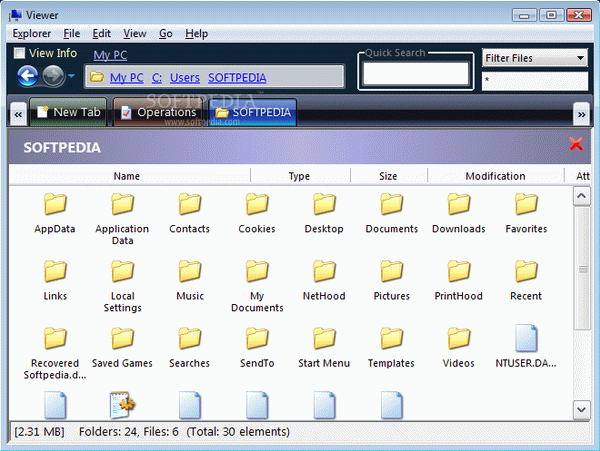Click the vertical scrollbar thumb

[x=581, y=269]
